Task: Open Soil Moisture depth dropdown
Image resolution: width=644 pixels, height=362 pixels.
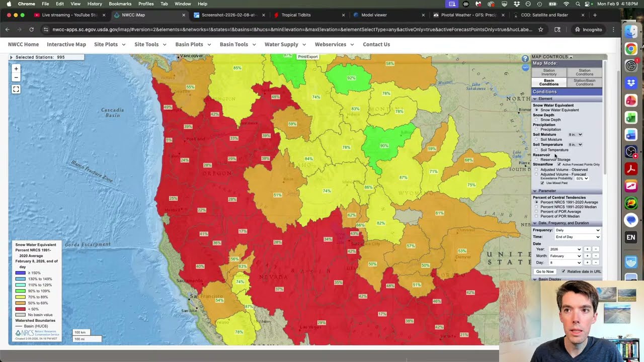Action: pyautogui.click(x=575, y=135)
